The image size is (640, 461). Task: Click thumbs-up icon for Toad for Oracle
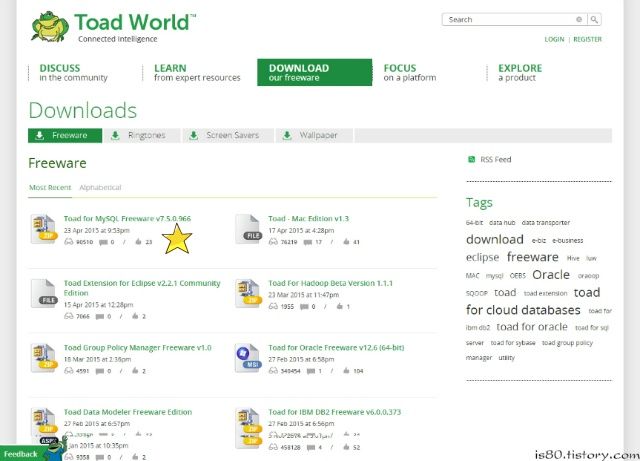tap(346, 370)
